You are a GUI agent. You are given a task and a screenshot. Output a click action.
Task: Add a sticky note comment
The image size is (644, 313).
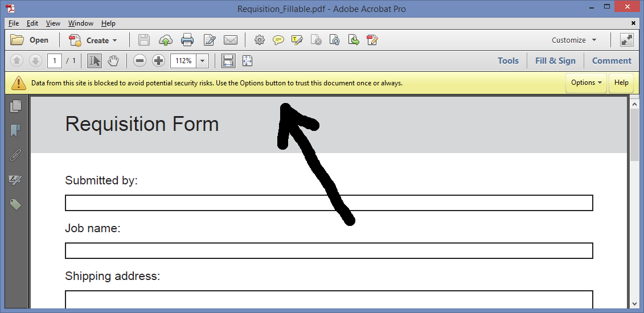pyautogui.click(x=278, y=40)
